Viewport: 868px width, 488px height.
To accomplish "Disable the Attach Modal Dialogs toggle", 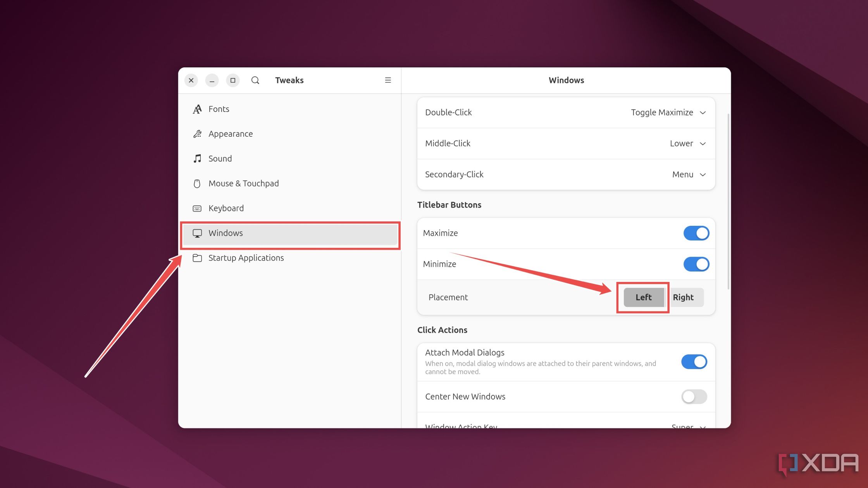I will click(x=694, y=361).
